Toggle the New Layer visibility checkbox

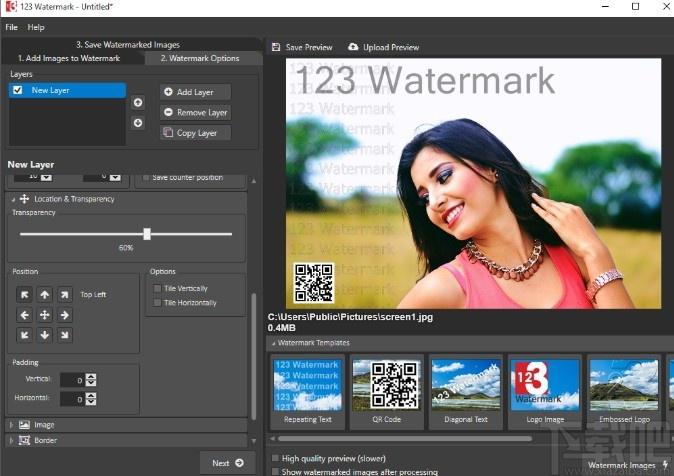[18, 90]
